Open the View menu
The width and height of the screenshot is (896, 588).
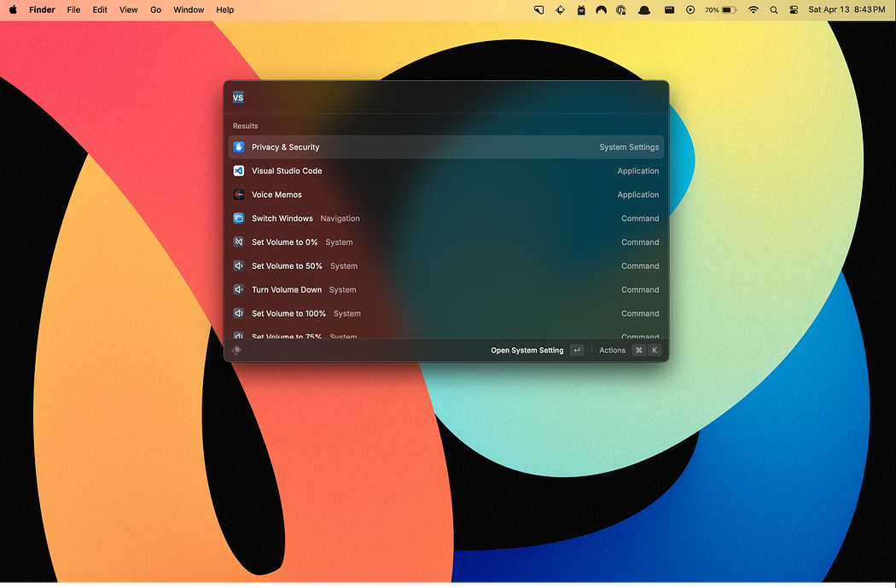[129, 9]
